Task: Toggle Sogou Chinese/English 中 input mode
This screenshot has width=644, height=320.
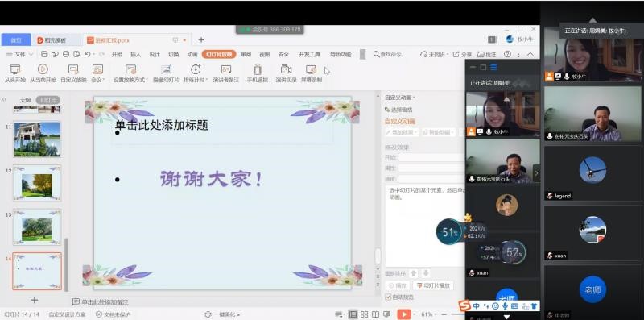Action: 476,306
